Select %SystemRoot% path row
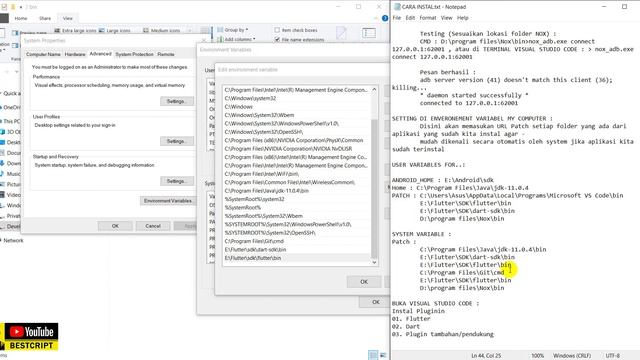This screenshot has width=640, height=360. click(297, 207)
